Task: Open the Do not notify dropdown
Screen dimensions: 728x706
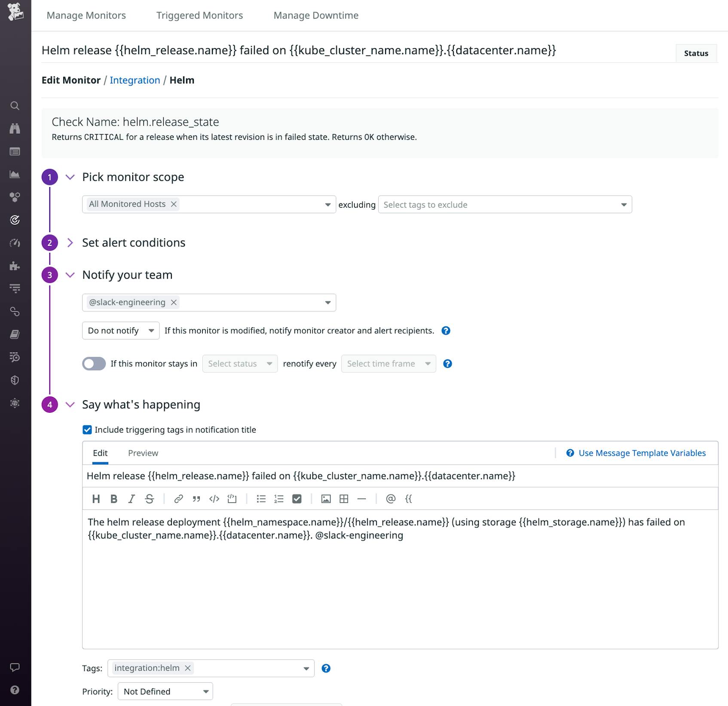Action: click(120, 330)
